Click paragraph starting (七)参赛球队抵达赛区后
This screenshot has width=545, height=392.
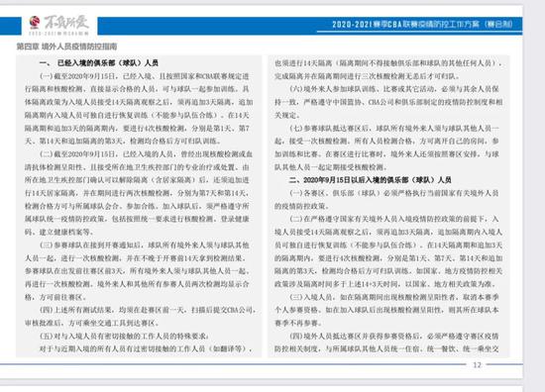[x=386, y=147]
